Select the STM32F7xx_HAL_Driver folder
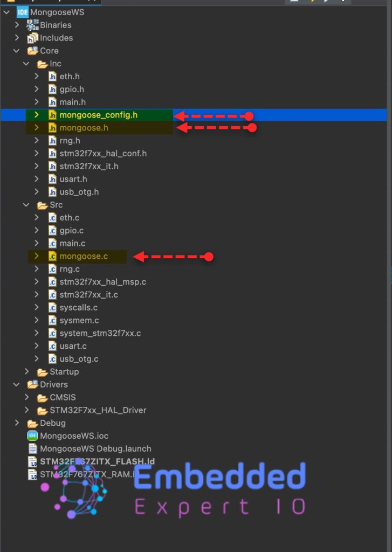The image size is (392, 552). 98,410
